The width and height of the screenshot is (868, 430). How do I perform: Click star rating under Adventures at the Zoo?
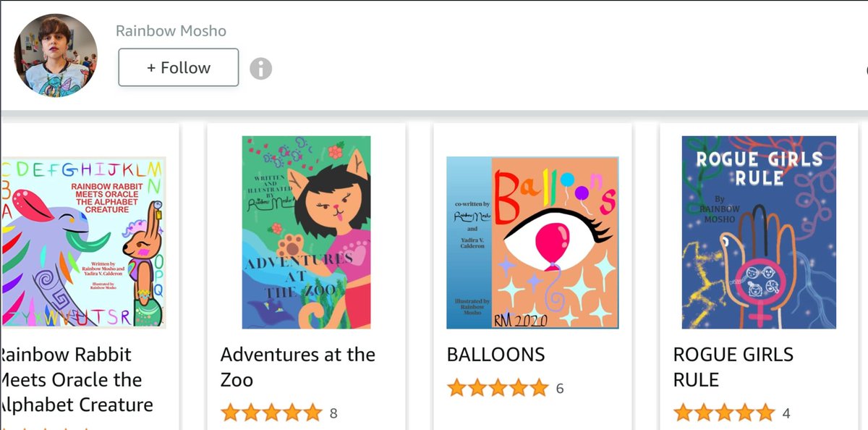(271, 413)
